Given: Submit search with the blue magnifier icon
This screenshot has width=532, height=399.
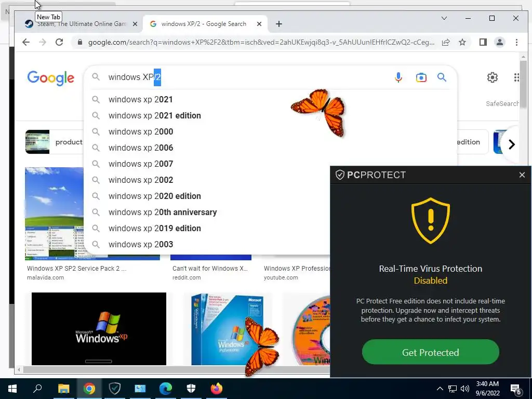Looking at the screenshot, I should (x=442, y=77).
